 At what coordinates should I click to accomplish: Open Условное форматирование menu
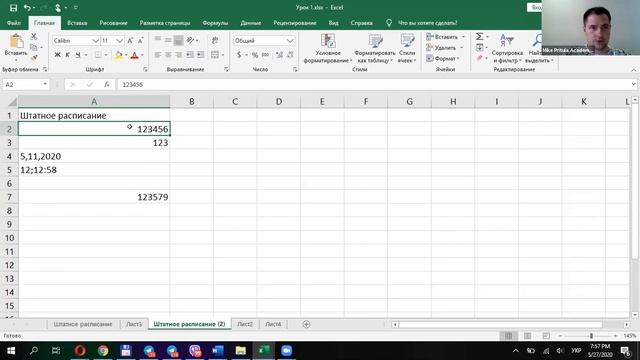click(328, 48)
